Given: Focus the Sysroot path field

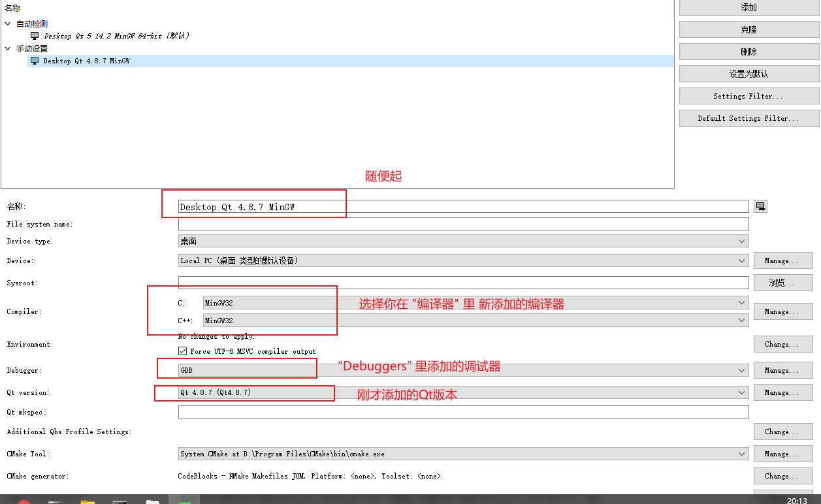Looking at the screenshot, I should pos(463,283).
